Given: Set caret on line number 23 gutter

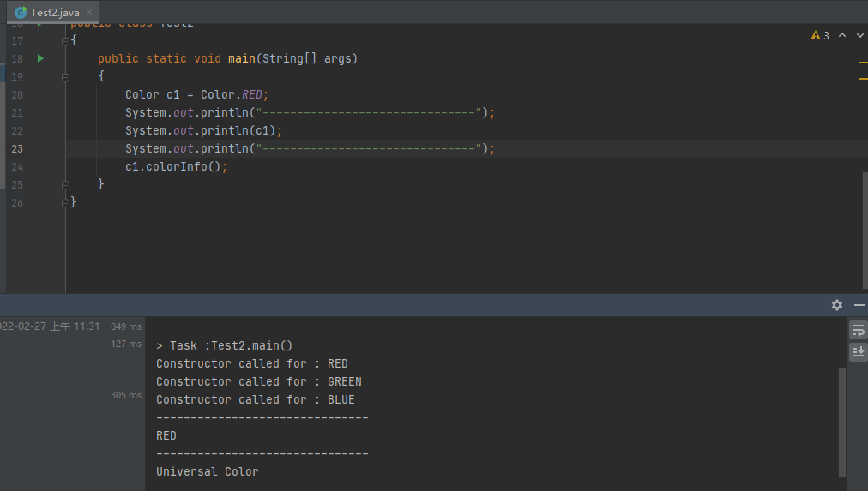Looking at the screenshot, I should pos(18,148).
